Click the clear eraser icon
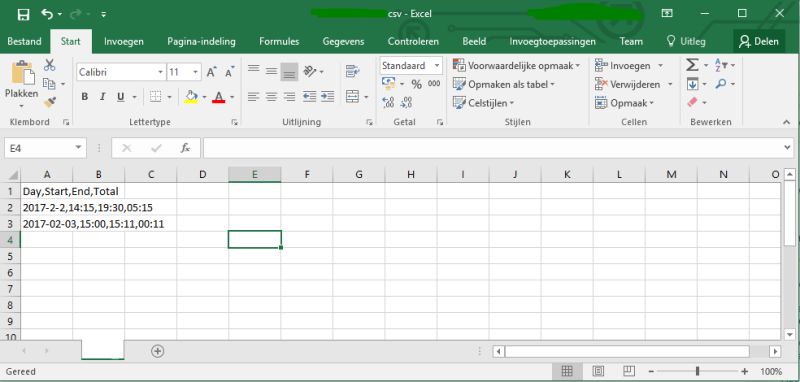Viewport: 800px width, 382px height. coord(692,103)
